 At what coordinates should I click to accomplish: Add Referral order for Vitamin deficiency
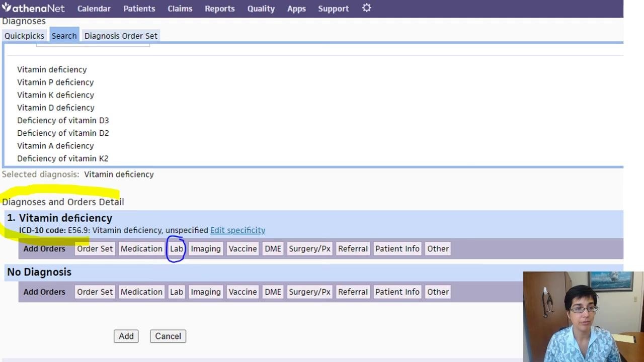point(353,248)
